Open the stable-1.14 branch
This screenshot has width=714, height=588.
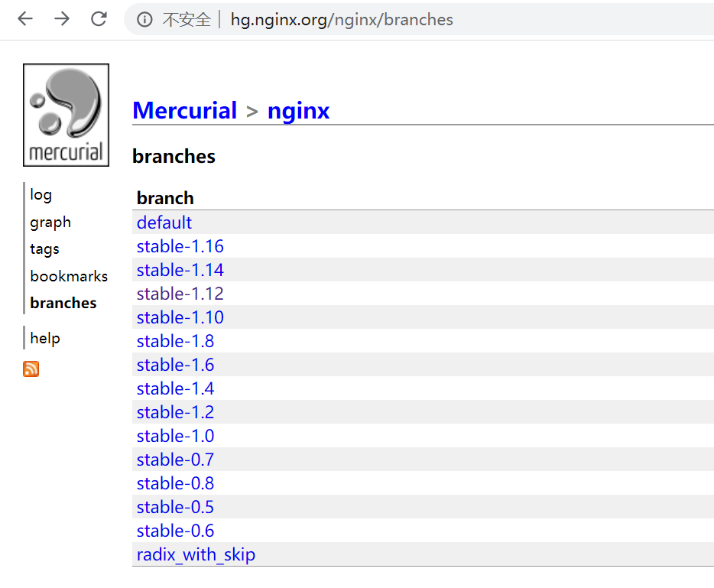click(x=180, y=270)
